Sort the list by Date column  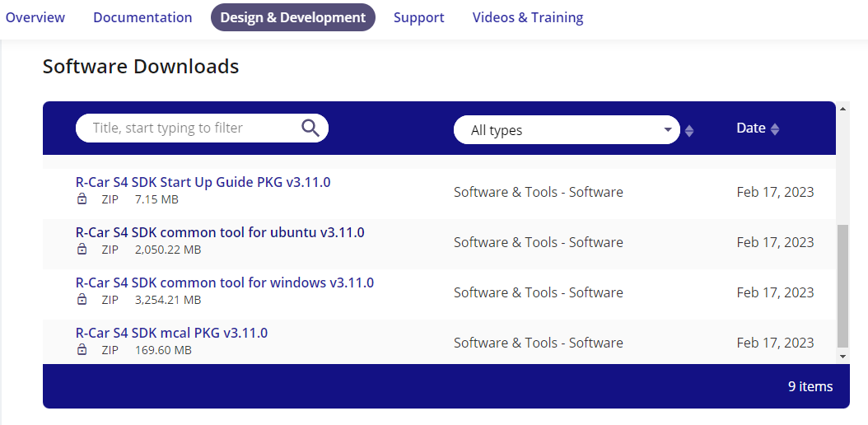(x=775, y=128)
